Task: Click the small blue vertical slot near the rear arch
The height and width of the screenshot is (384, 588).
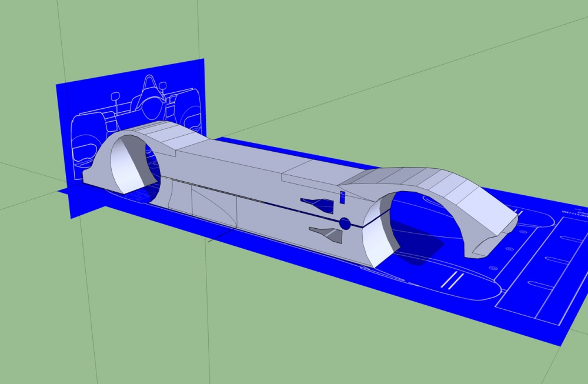Action: 342,197
